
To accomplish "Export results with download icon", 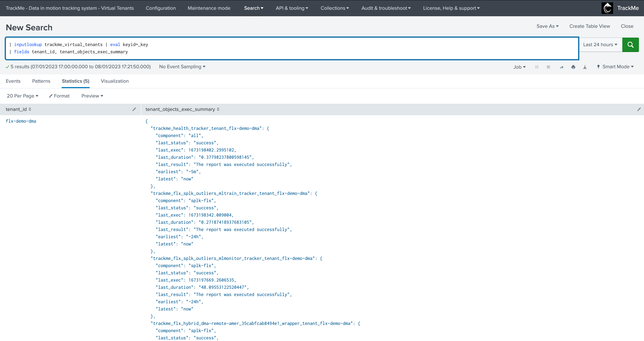I will coord(585,67).
